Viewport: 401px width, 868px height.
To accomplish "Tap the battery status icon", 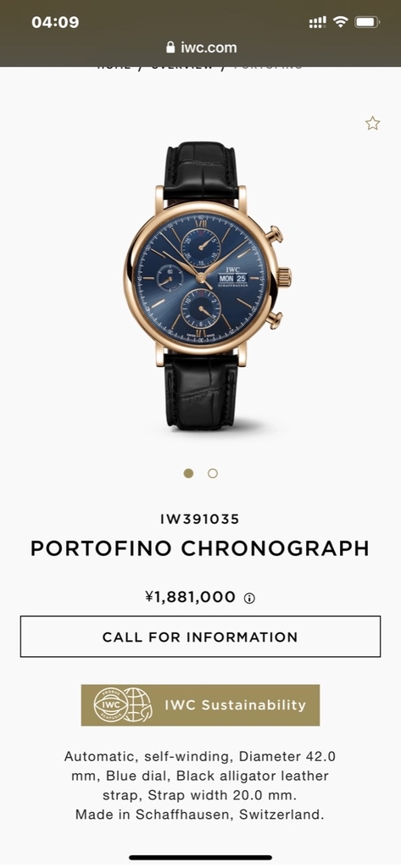I will click(x=366, y=22).
